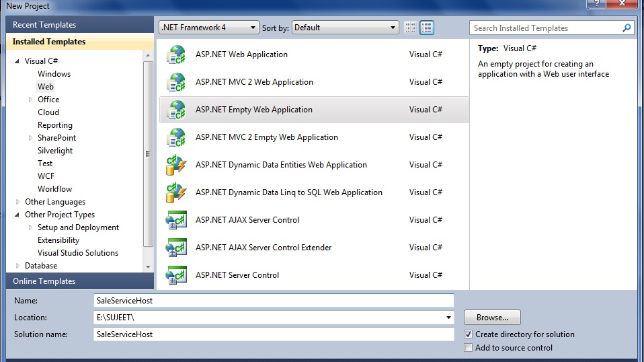Click the project Name input field

tap(274, 300)
